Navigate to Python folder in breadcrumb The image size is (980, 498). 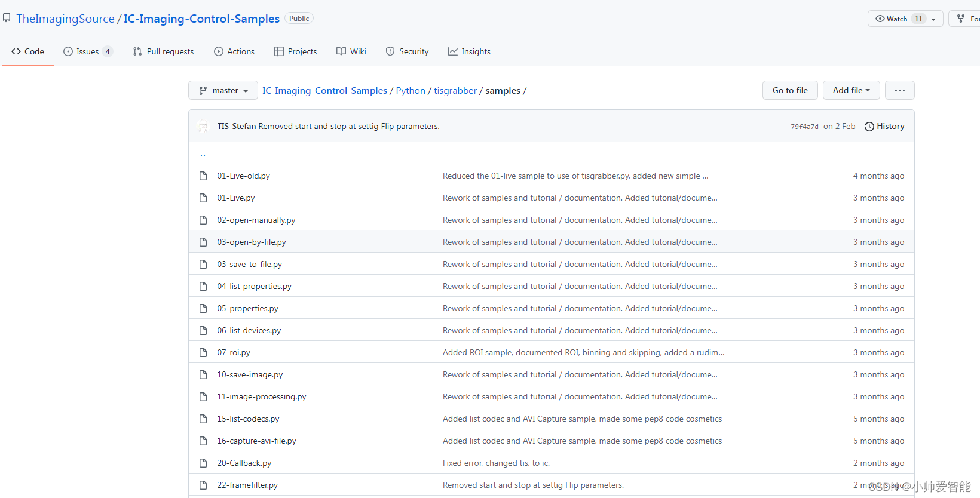click(x=411, y=90)
